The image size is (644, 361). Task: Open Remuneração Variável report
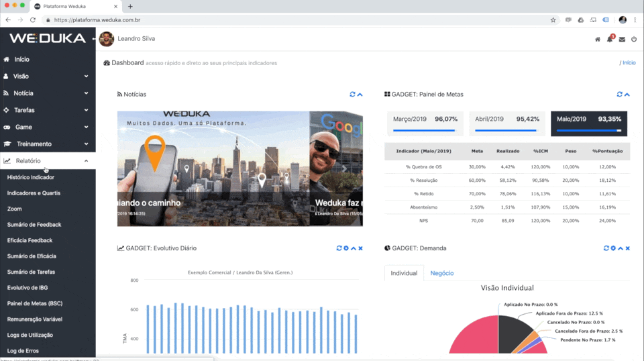click(x=34, y=319)
